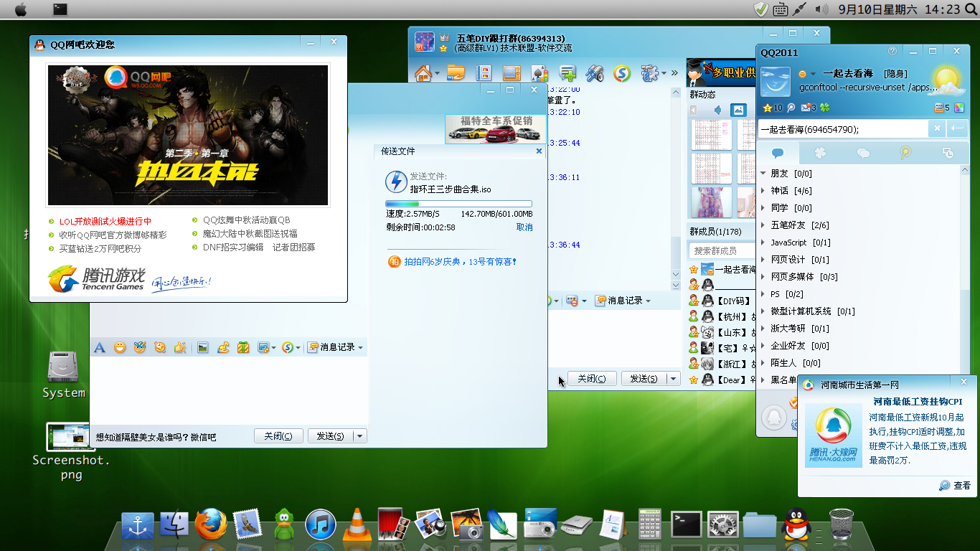Expand the 神话 [4/6] contact group
Image resolution: width=980 pixels, height=551 pixels.
(x=763, y=191)
